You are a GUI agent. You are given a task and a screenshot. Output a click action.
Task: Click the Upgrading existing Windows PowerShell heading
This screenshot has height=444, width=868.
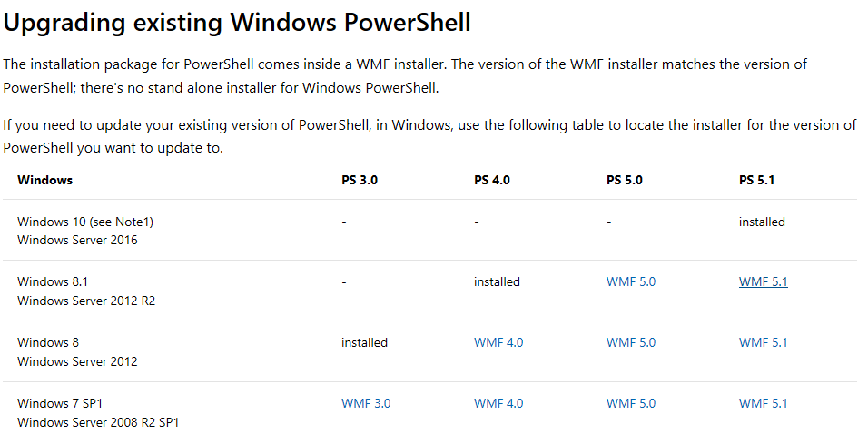237,24
